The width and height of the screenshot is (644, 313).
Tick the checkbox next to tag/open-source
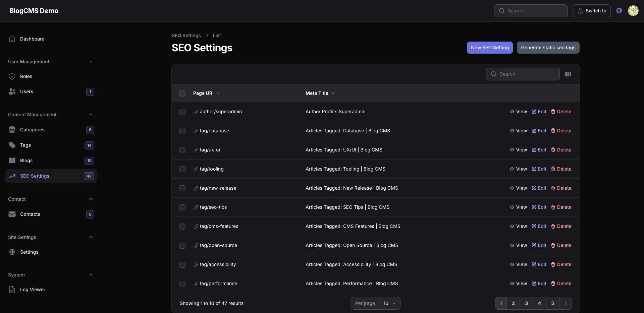click(x=182, y=246)
